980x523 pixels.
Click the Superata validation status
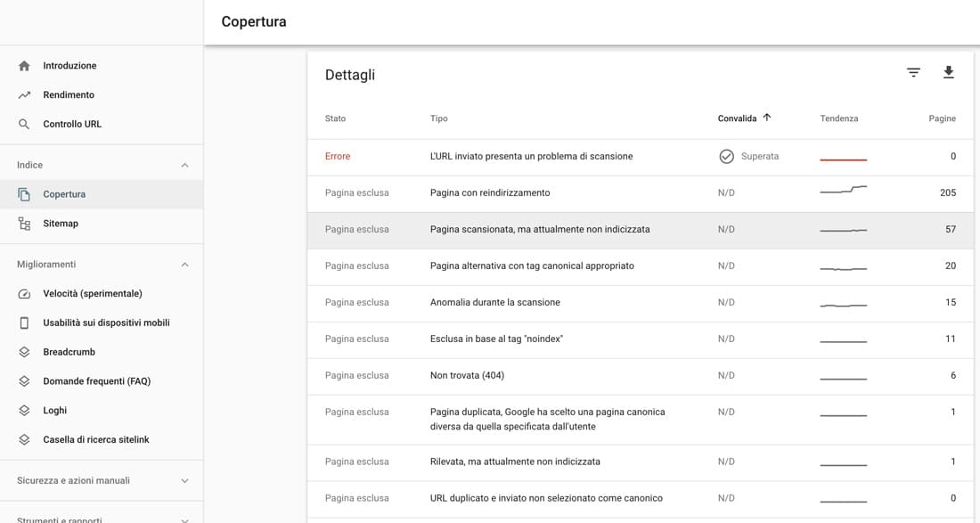pos(759,156)
